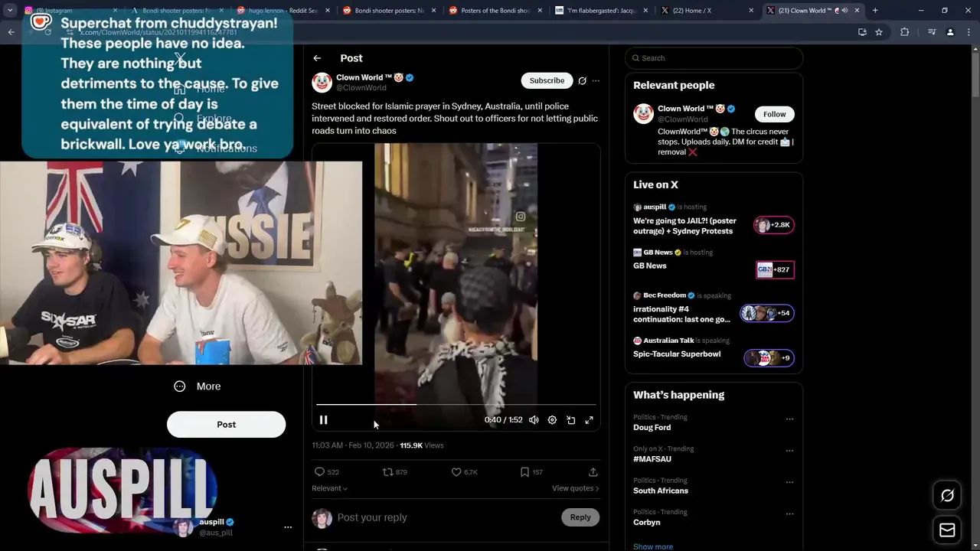Click the 115.9K Views count
This screenshot has width=980, height=551.
[x=422, y=445]
